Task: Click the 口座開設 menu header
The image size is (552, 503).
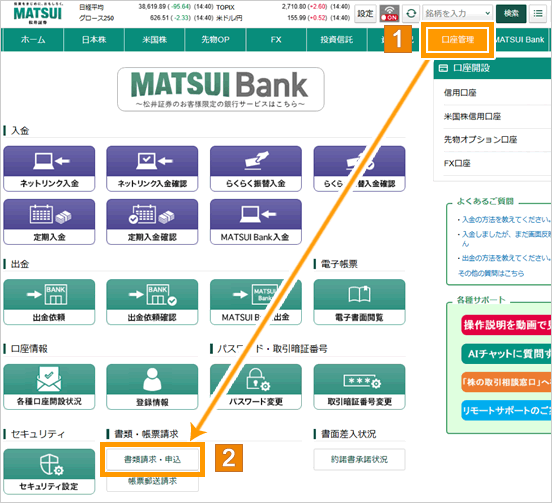Action: coord(493,68)
